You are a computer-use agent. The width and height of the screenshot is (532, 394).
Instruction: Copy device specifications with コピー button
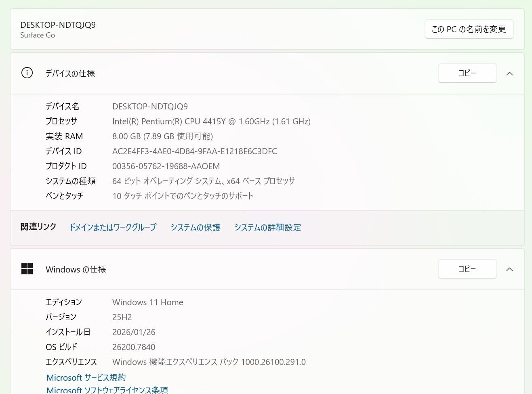(467, 73)
